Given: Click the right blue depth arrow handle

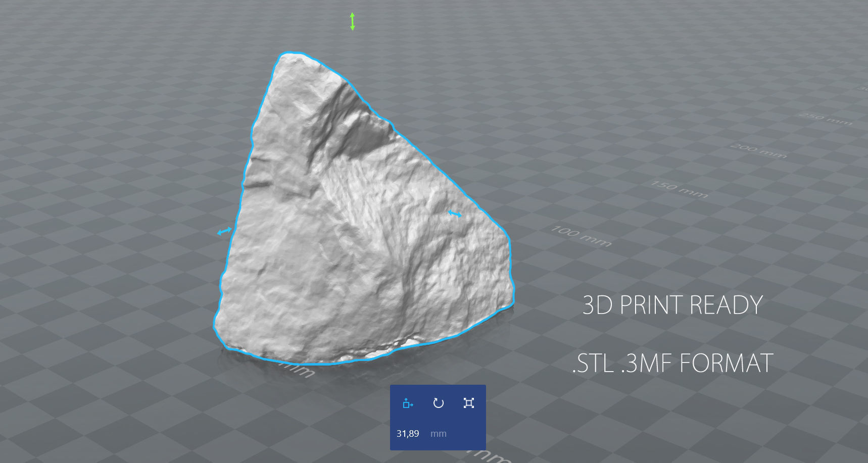Looking at the screenshot, I should [455, 214].
